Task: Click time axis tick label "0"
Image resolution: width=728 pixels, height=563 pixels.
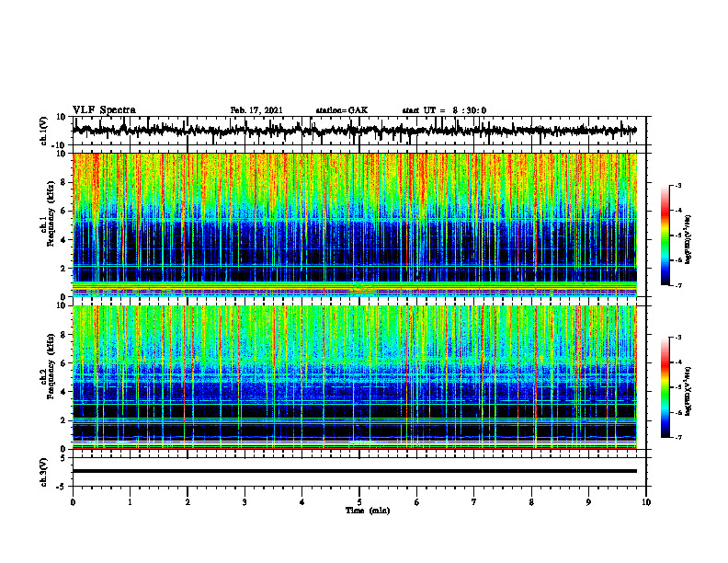Action: click(x=73, y=502)
